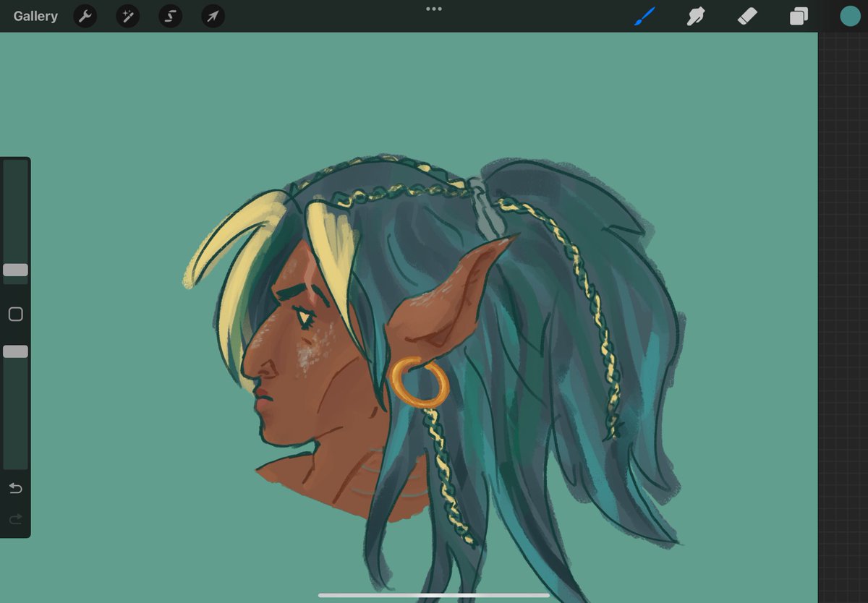The image size is (868, 603).
Task: Undo the last stroke
Action: [x=15, y=489]
